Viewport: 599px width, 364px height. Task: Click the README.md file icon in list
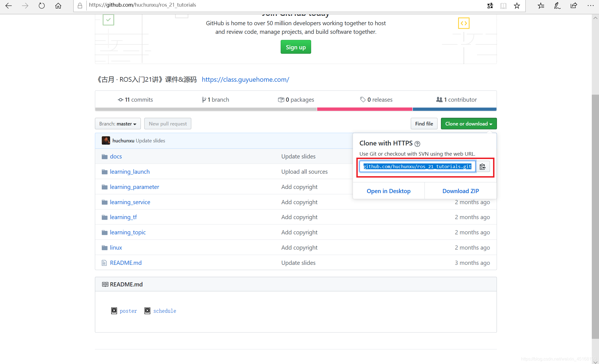(x=104, y=263)
